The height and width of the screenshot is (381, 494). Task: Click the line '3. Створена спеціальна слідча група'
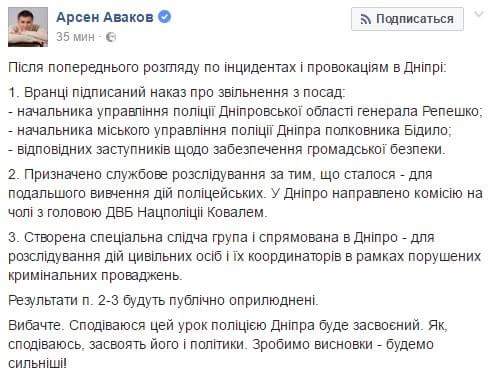(221, 238)
